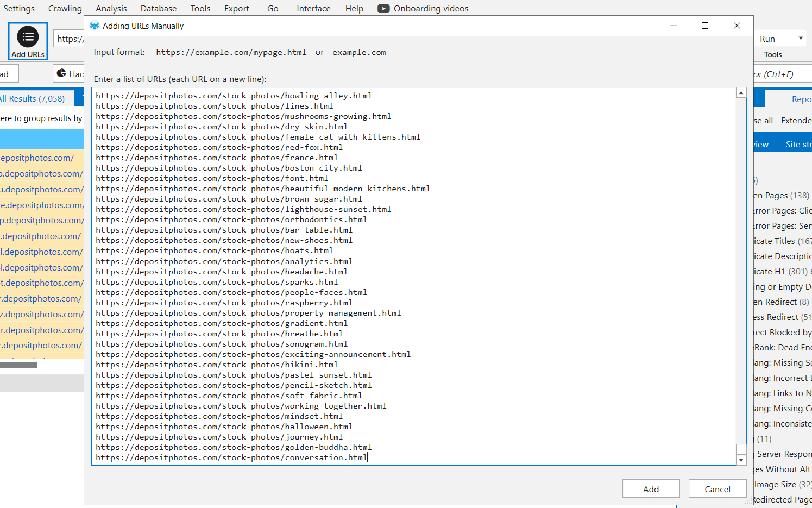
Task: Click the Extended link in right panel
Action: pos(796,120)
